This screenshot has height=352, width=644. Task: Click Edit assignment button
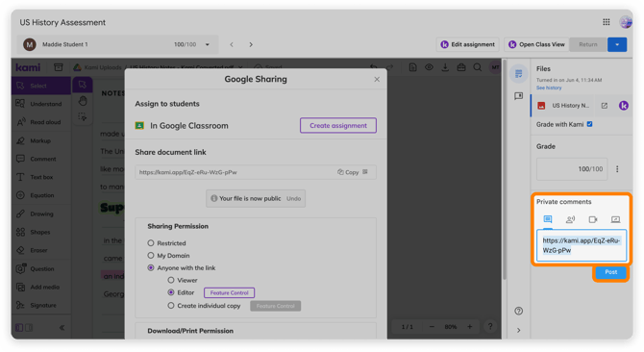467,44
